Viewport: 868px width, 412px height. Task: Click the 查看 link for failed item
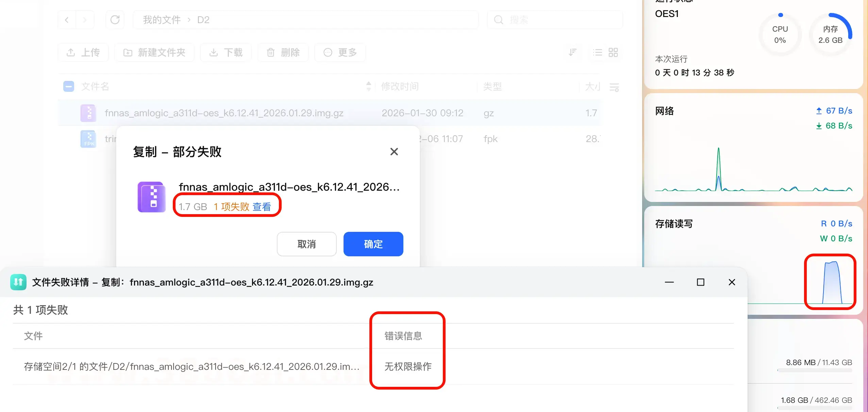click(262, 207)
